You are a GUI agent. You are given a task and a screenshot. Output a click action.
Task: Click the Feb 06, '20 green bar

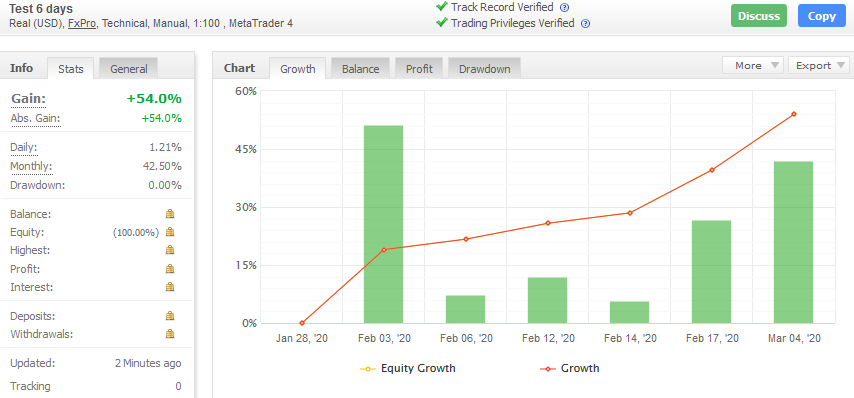point(466,309)
